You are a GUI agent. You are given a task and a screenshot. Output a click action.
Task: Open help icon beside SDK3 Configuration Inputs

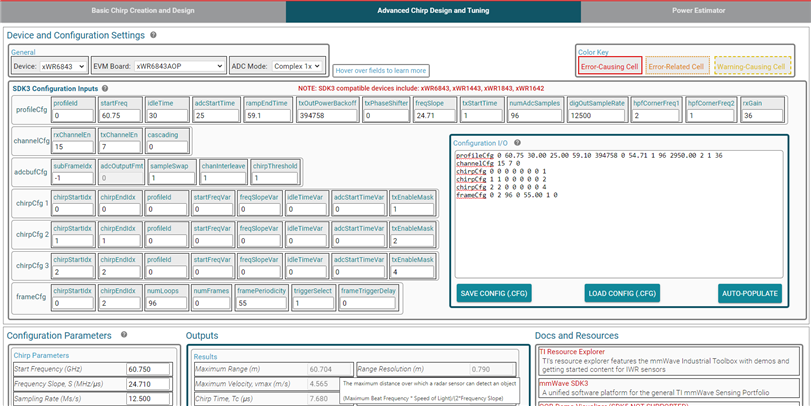pos(105,89)
